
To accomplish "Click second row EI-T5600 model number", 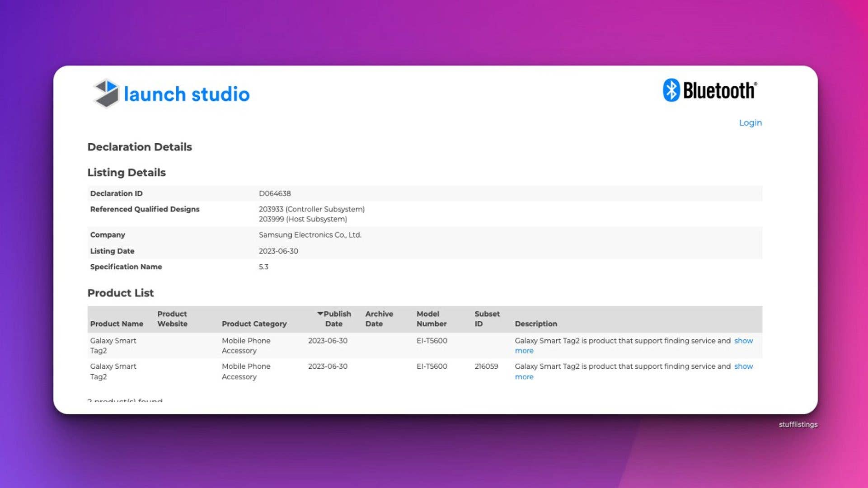I will click(x=432, y=366).
